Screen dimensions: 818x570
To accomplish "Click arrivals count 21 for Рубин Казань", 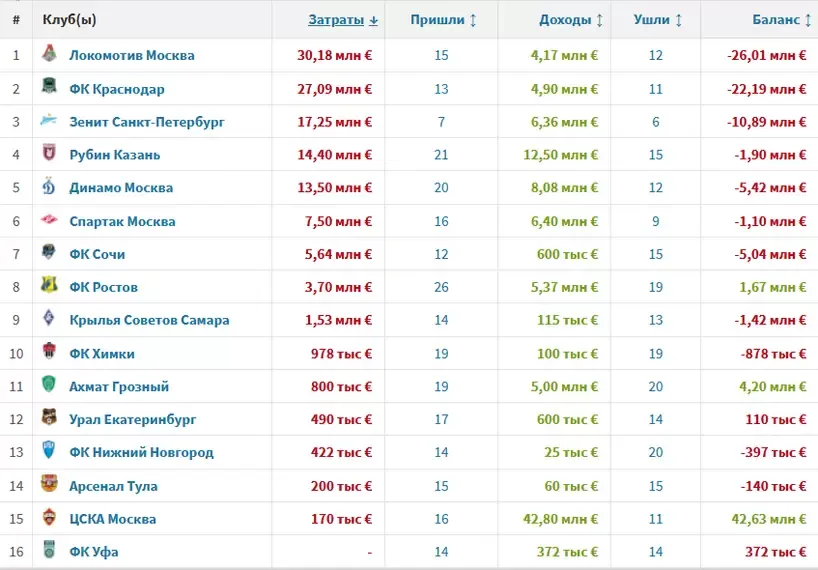I will coord(441,155).
